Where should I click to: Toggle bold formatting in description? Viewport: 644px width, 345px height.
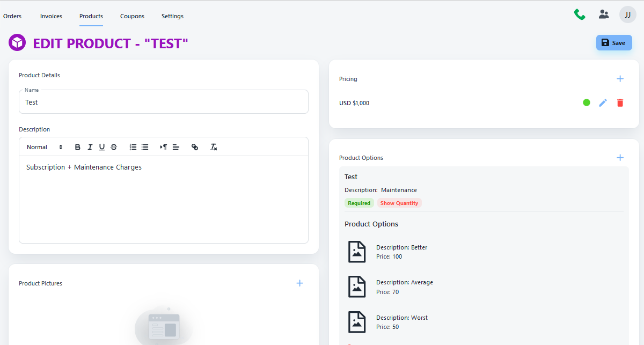78,147
